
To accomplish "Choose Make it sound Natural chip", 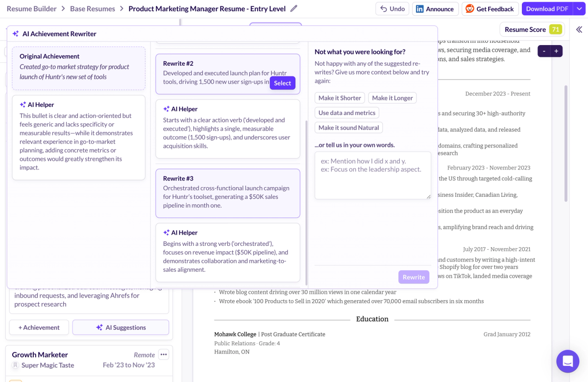I will 349,128.
